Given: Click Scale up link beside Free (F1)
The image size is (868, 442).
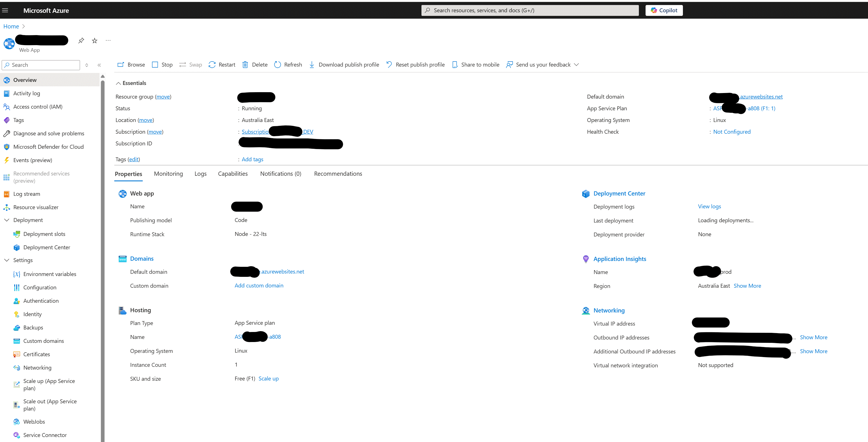Looking at the screenshot, I should click(x=268, y=379).
